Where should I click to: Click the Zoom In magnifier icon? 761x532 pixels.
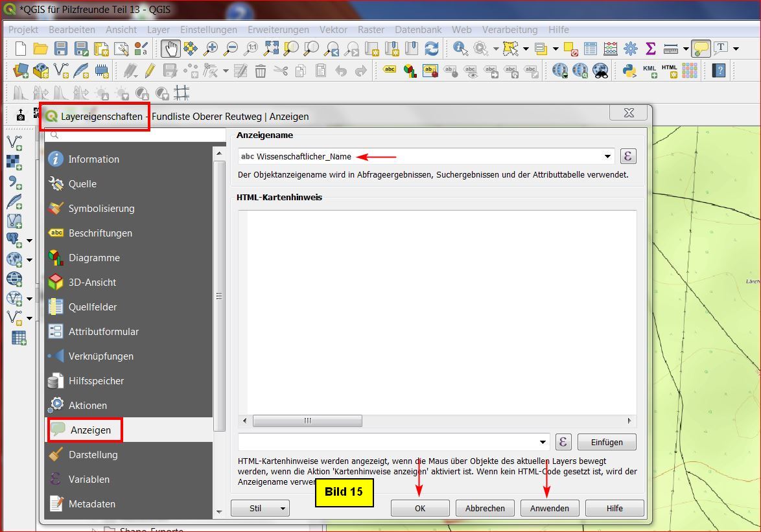(x=211, y=49)
